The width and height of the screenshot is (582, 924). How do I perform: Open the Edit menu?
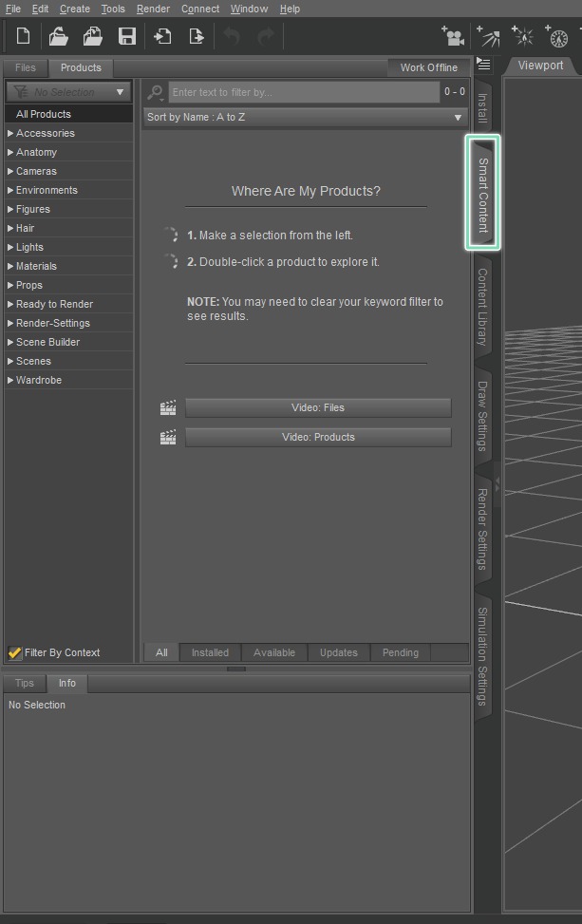[x=40, y=9]
